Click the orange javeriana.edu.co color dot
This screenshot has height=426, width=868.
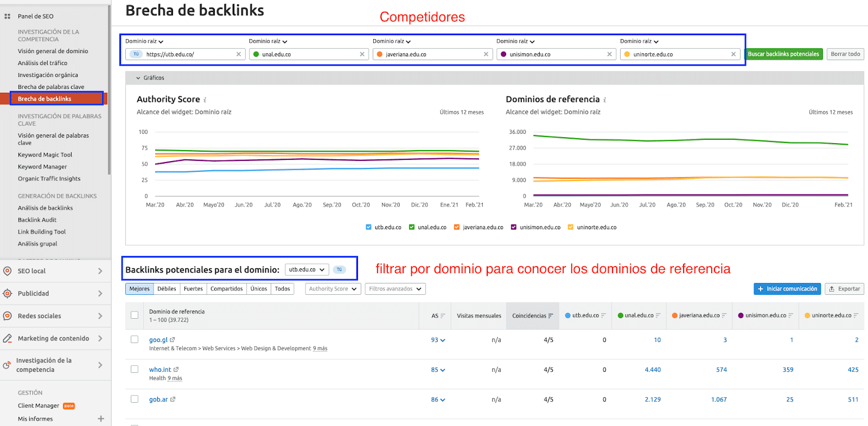pos(380,54)
